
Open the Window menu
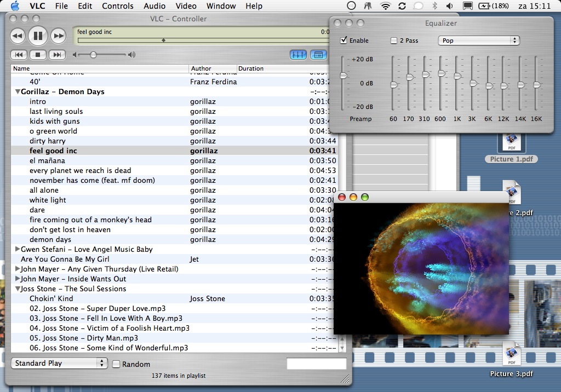click(x=221, y=5)
